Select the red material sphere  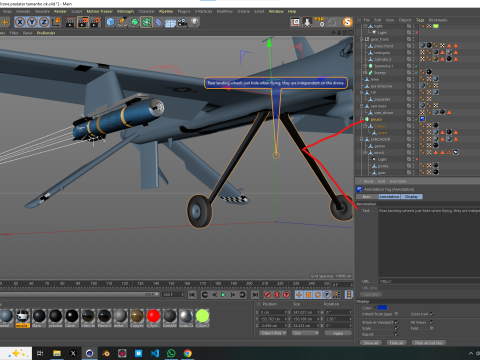tap(153, 316)
